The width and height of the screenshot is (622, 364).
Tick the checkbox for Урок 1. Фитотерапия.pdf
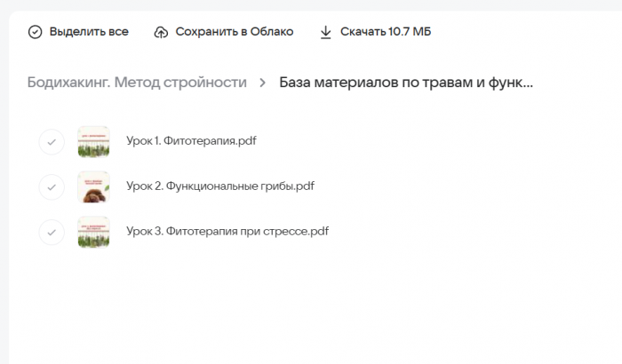[x=52, y=141]
